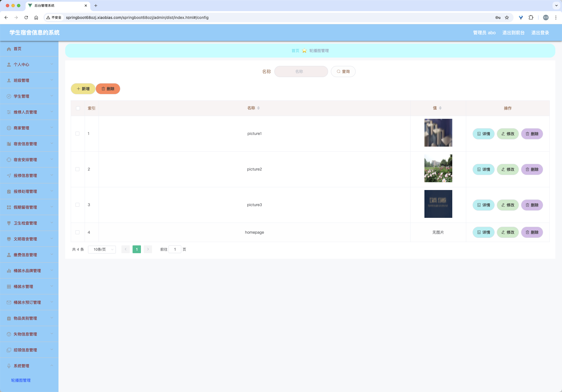This screenshot has width=562, height=392.
Task: Click the clipboard icon next to 报修处理管理
Action: (x=9, y=191)
